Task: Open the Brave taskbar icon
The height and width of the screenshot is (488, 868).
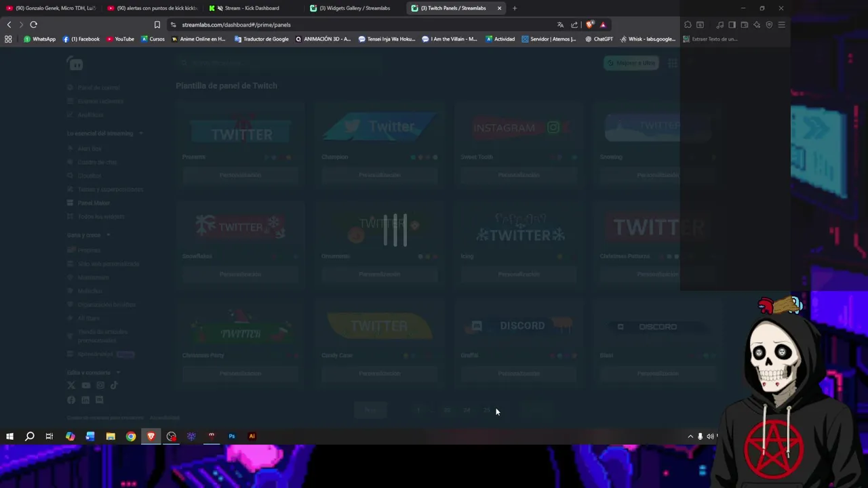Action: [x=151, y=436]
